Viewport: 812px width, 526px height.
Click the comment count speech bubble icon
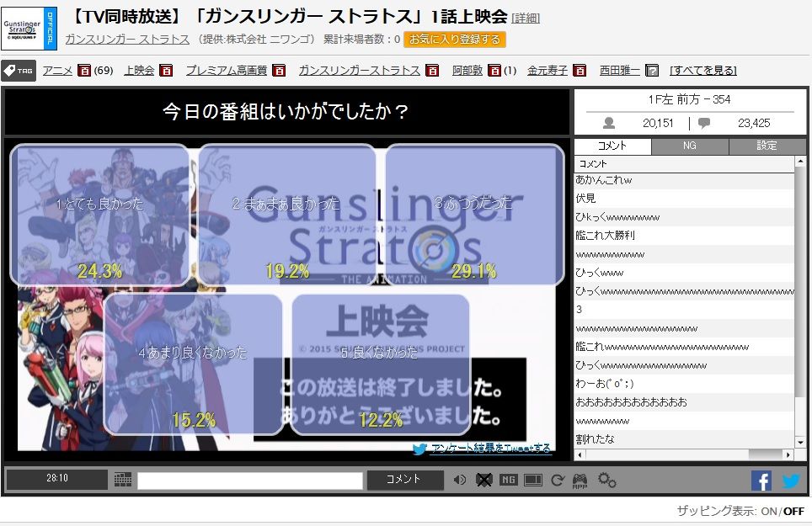coord(704,123)
